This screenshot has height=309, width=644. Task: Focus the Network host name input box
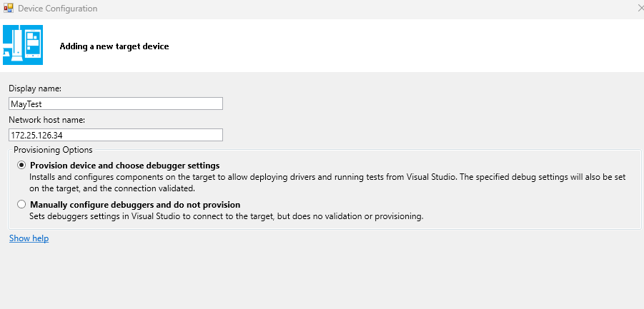click(116, 135)
